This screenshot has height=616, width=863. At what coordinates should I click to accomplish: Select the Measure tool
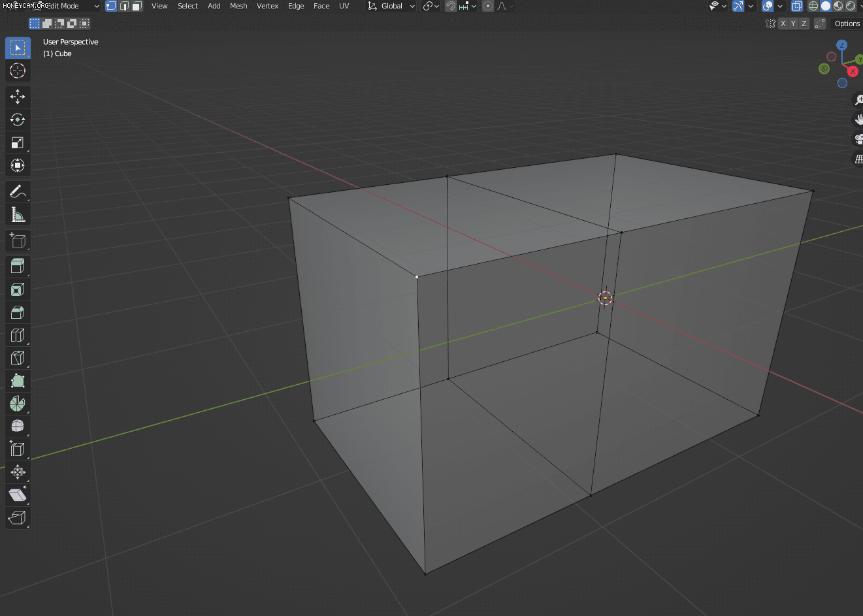coord(18,214)
